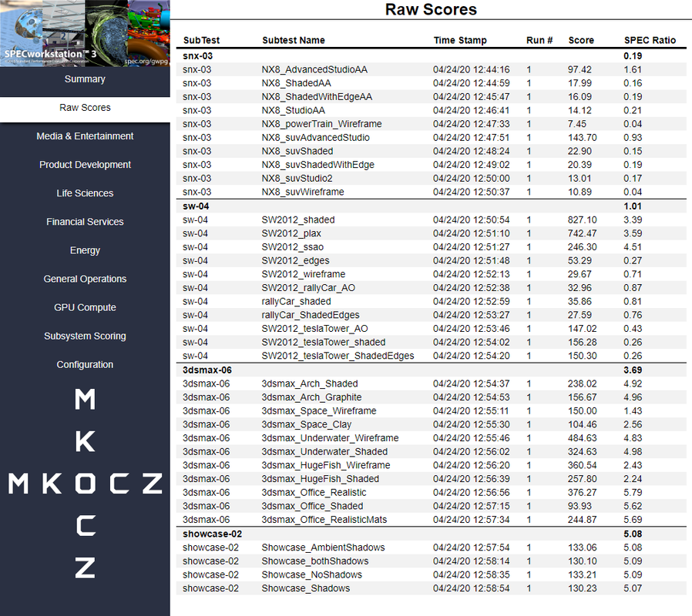Click NX8_StudioAA subtest name

coord(293,111)
